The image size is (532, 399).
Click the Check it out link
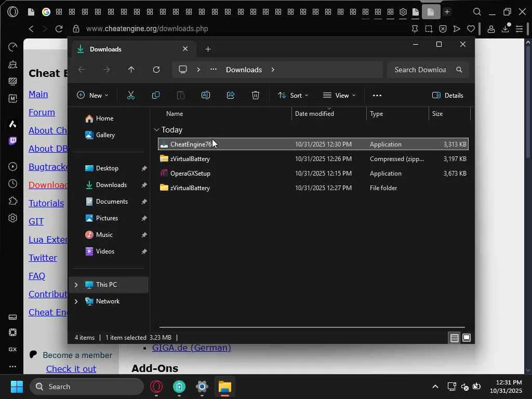(x=71, y=369)
